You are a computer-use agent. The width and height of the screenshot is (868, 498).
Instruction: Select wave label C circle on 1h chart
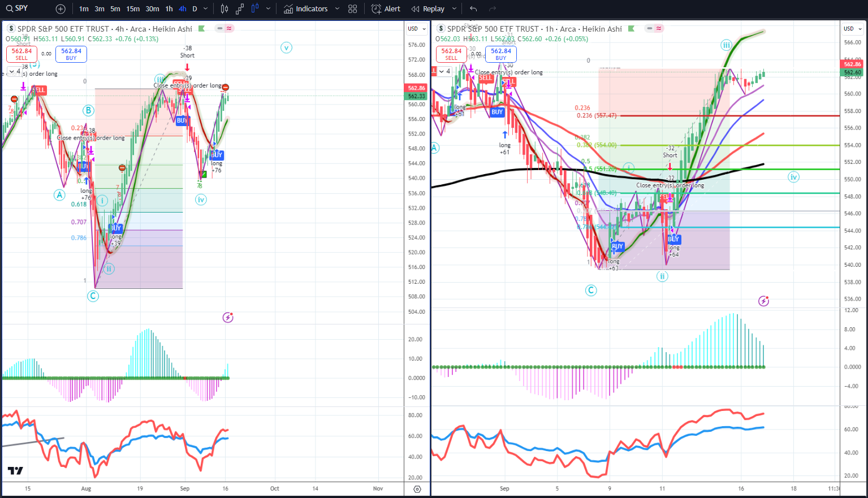pos(590,291)
